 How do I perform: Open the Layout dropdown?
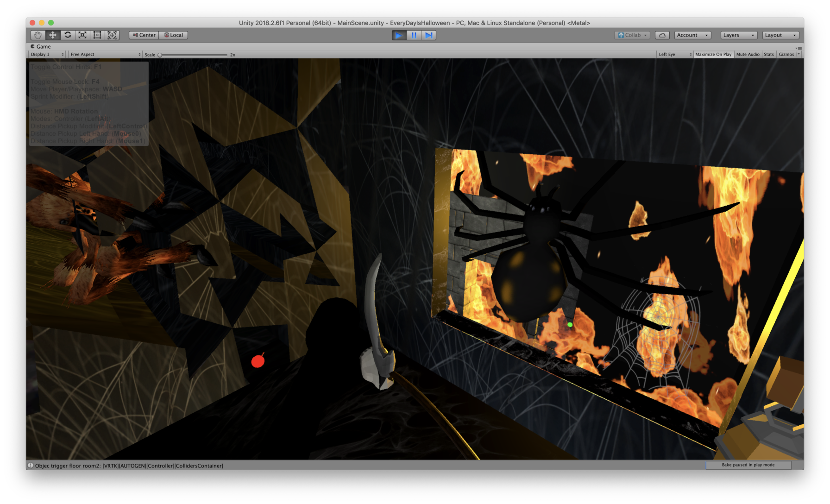pyautogui.click(x=781, y=35)
